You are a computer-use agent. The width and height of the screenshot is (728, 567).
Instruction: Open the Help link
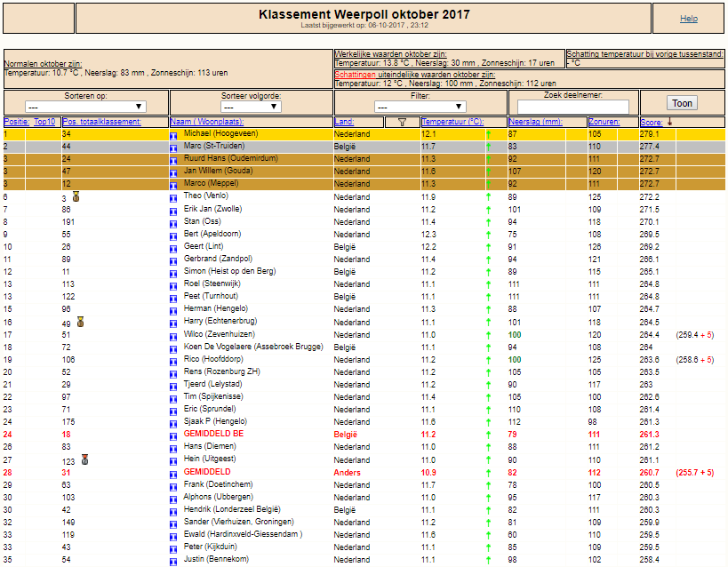coord(689,19)
